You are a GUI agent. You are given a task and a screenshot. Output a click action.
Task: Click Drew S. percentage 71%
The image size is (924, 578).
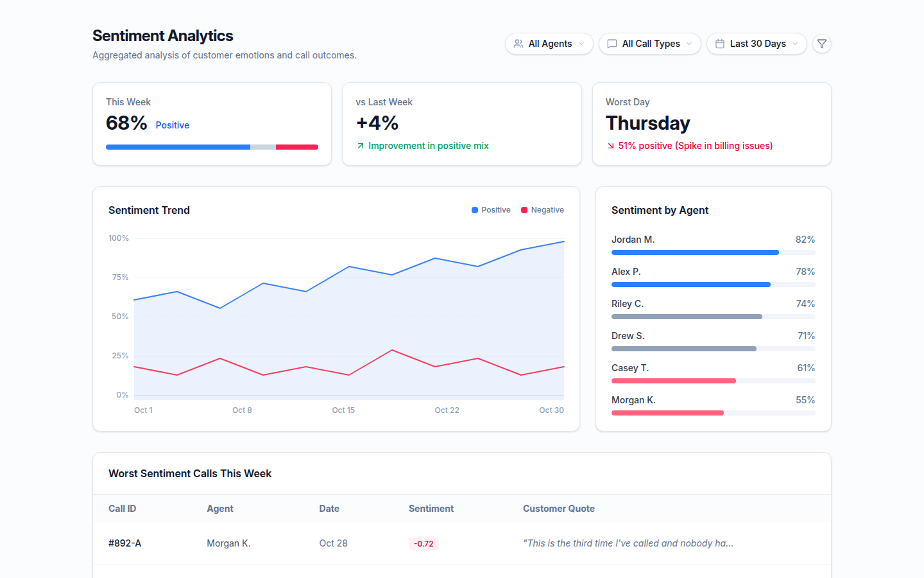[x=806, y=336]
